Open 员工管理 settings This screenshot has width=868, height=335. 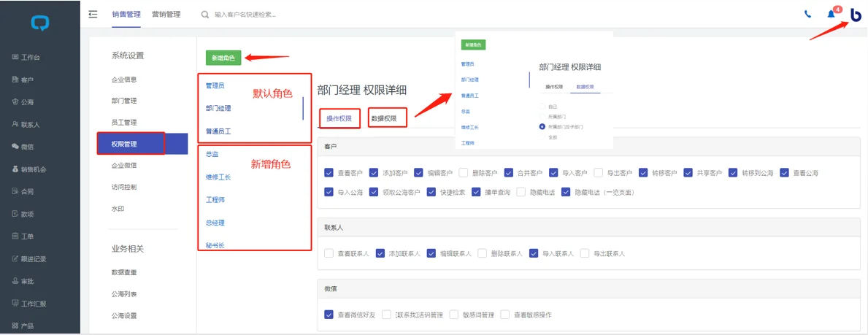tap(124, 123)
